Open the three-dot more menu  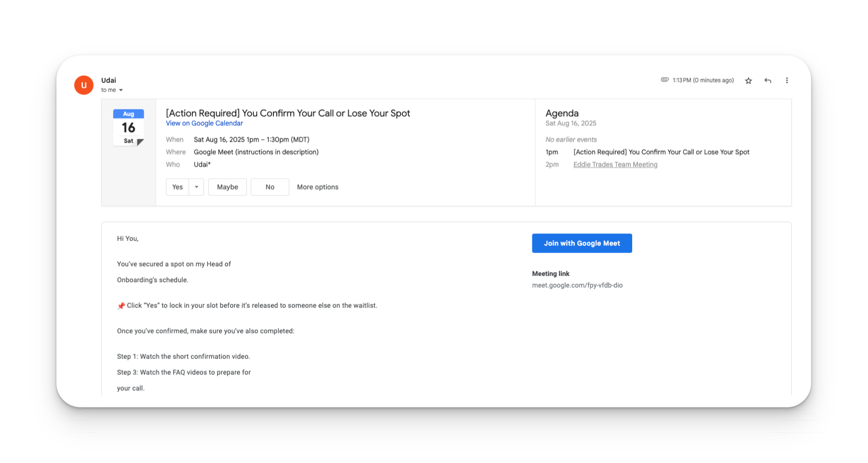[787, 80]
